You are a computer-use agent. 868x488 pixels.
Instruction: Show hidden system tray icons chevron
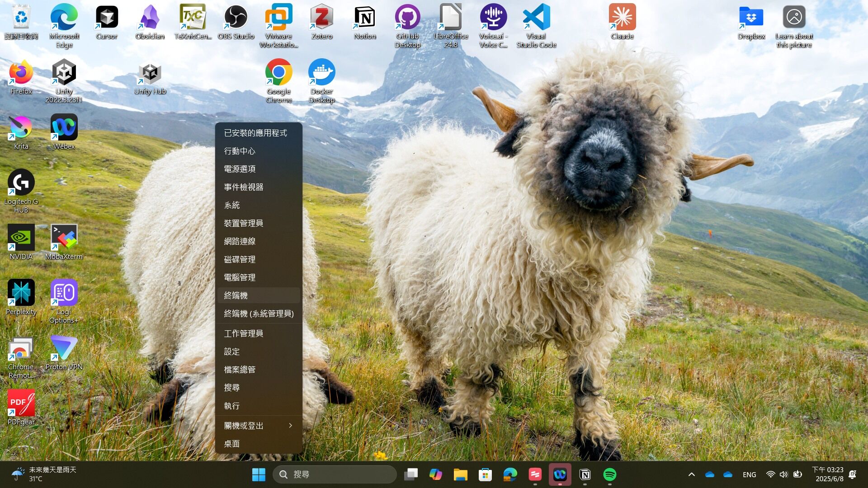[691, 474]
